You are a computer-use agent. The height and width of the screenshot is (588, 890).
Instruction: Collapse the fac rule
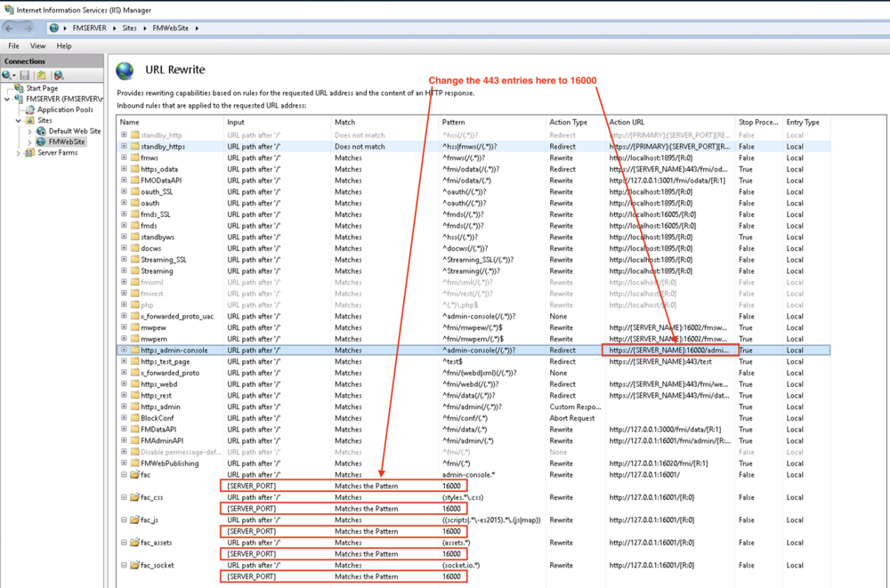[124, 474]
